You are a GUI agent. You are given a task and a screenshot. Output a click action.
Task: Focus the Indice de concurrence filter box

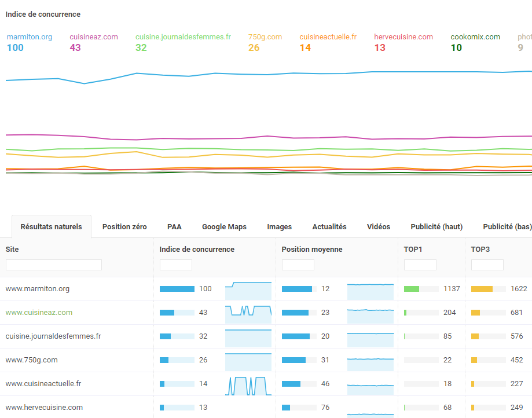175,265
